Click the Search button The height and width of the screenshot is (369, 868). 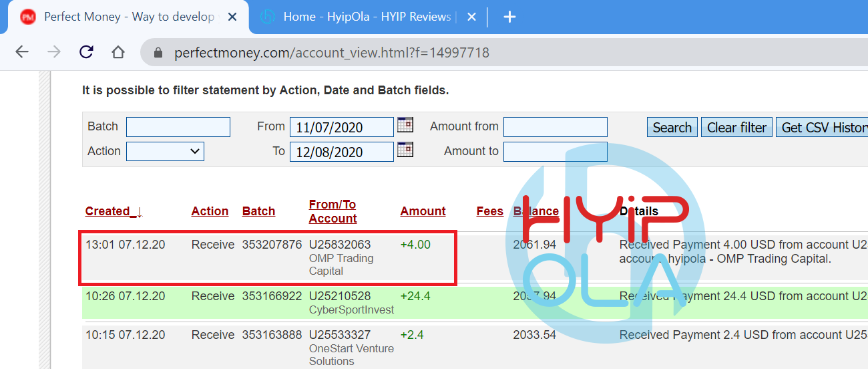point(672,127)
